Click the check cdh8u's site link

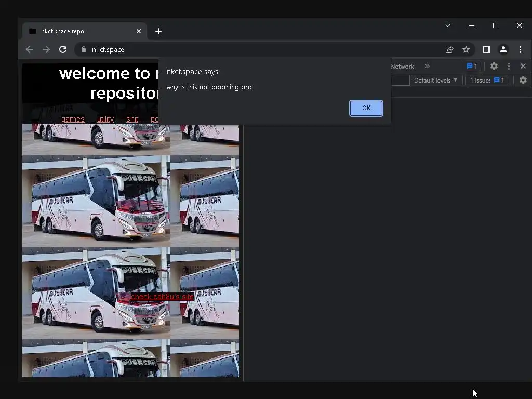coord(162,297)
